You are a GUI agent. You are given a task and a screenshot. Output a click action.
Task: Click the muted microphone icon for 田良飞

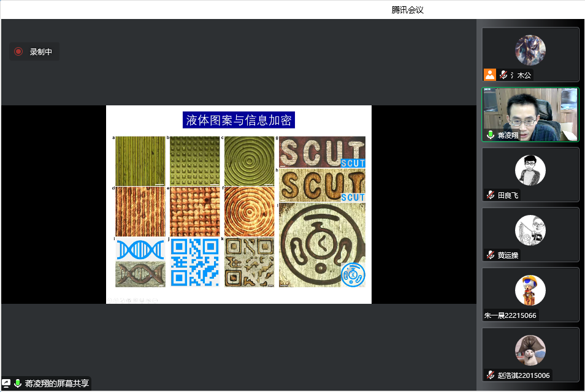490,195
